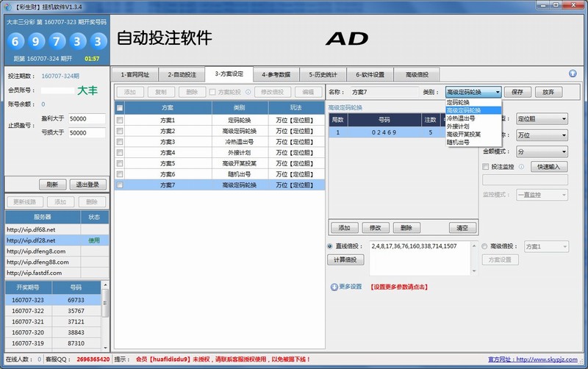Click the info icon next to 投注监控

coord(521,167)
